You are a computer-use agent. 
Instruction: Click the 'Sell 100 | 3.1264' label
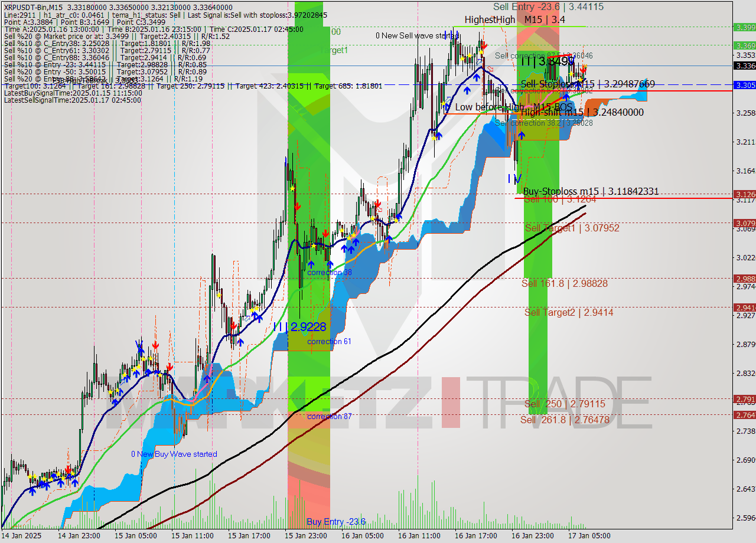559,199
